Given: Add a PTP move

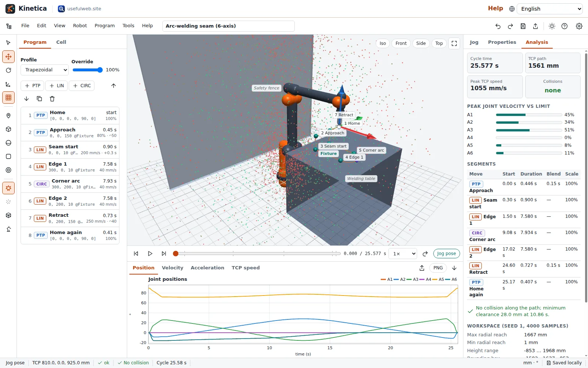Looking at the screenshot, I should point(32,86).
